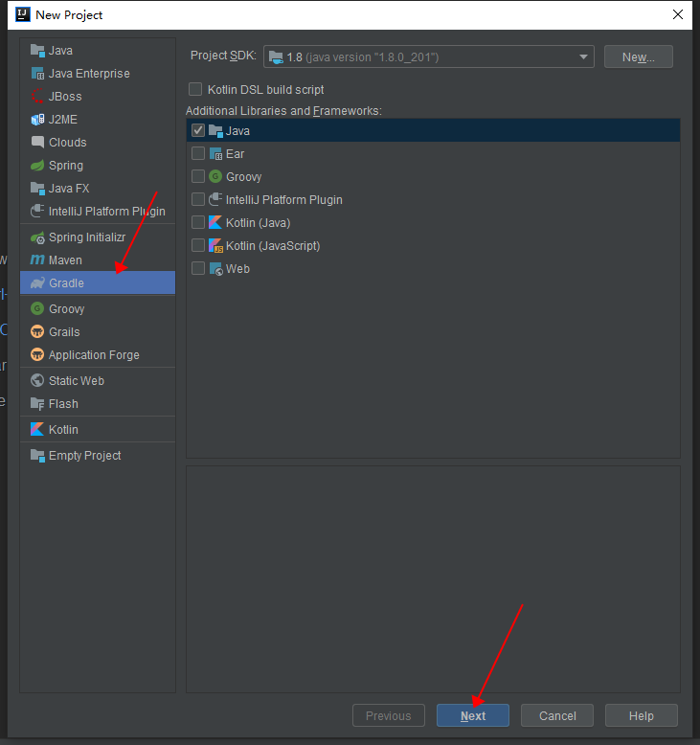
Task: Select the 'Empty Project' list label
Action: click(x=85, y=455)
